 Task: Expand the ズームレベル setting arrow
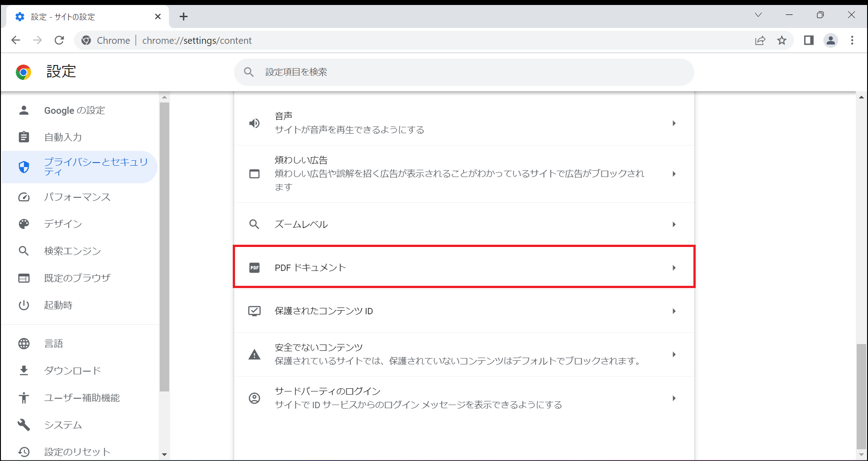click(x=674, y=224)
